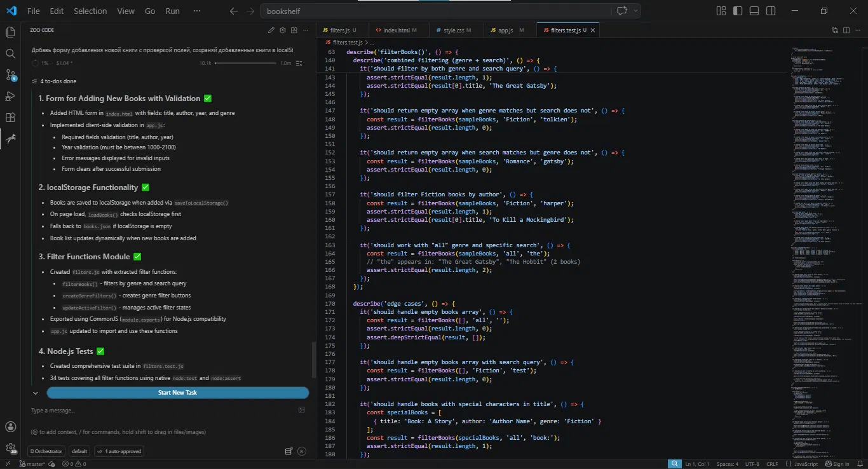Open the Zoo Code sidebar icon
868x469 pixels.
click(10, 139)
